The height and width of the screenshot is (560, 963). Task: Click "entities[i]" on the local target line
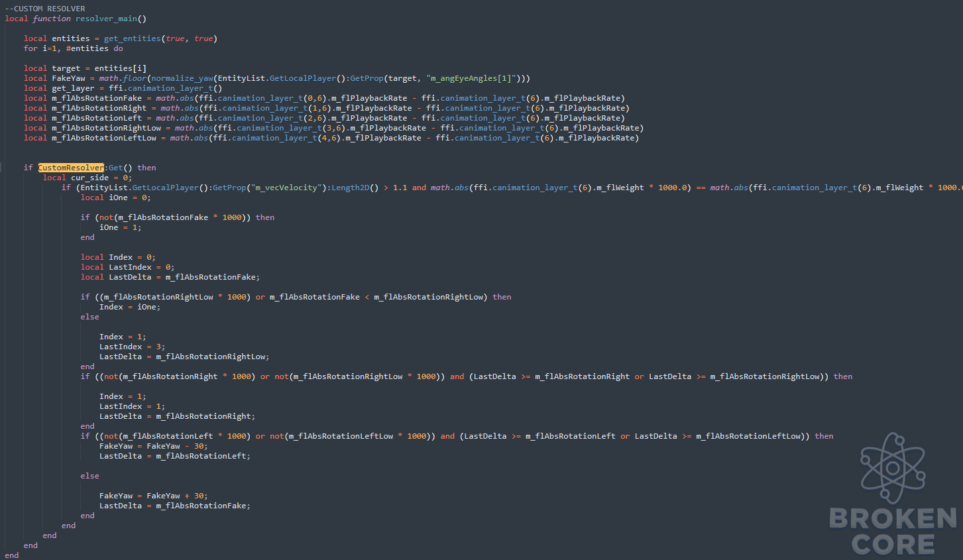(121, 68)
